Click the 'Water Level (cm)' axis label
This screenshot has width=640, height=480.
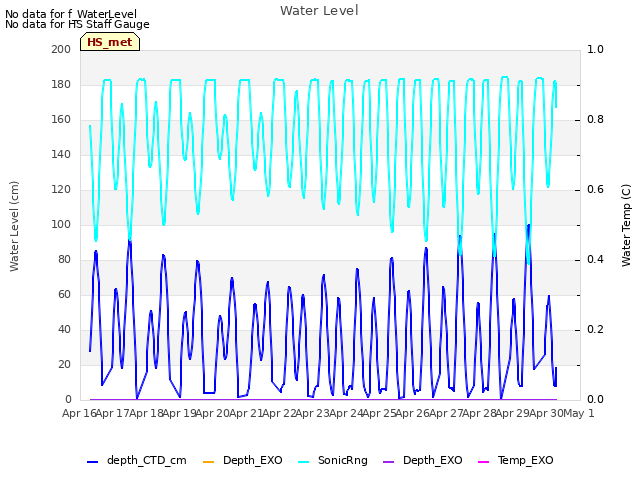[x=14, y=226]
